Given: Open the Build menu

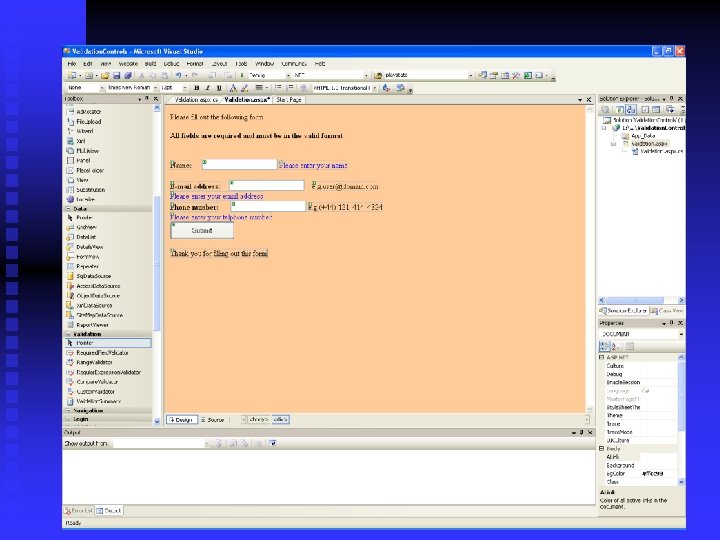Looking at the screenshot, I should (150, 64).
